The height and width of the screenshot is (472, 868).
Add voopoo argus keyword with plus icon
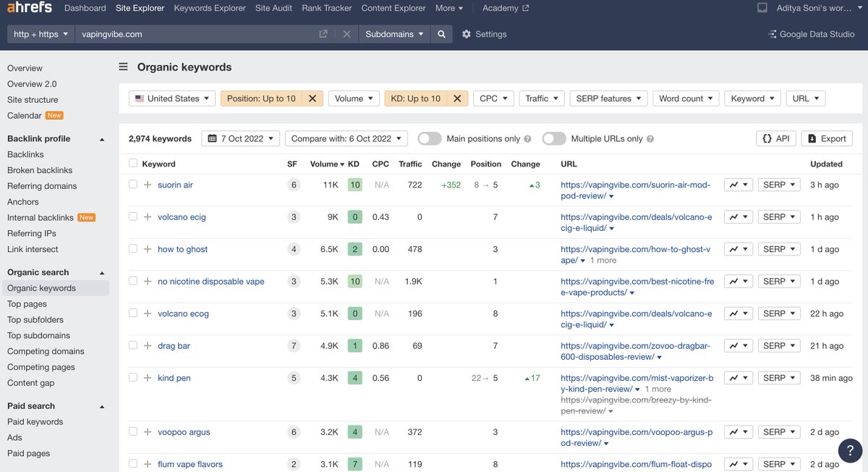[x=148, y=431]
